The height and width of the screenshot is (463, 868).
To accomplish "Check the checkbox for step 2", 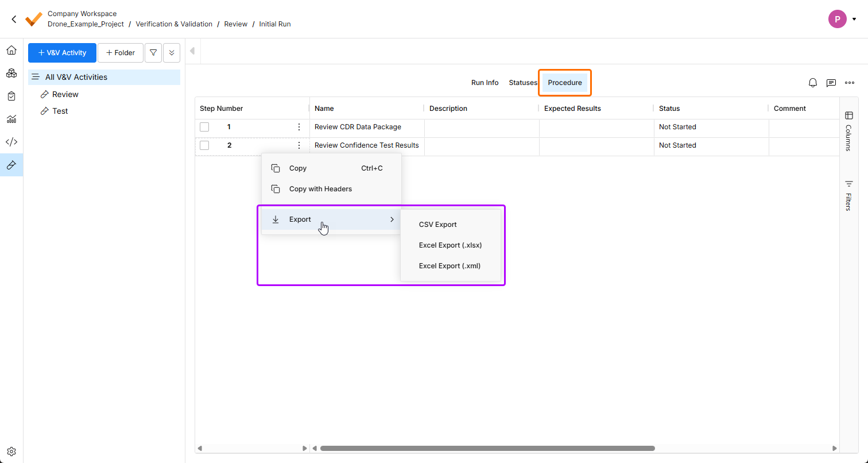I will click(204, 145).
